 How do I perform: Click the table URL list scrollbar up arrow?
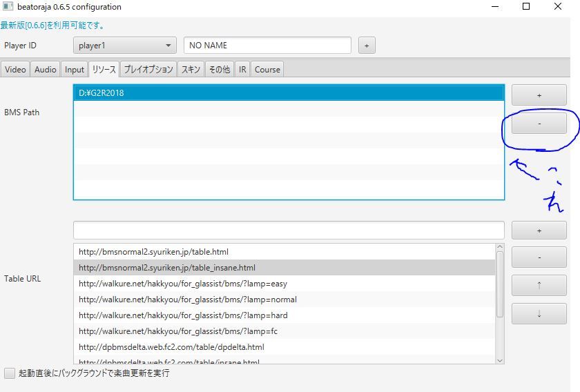(500, 246)
